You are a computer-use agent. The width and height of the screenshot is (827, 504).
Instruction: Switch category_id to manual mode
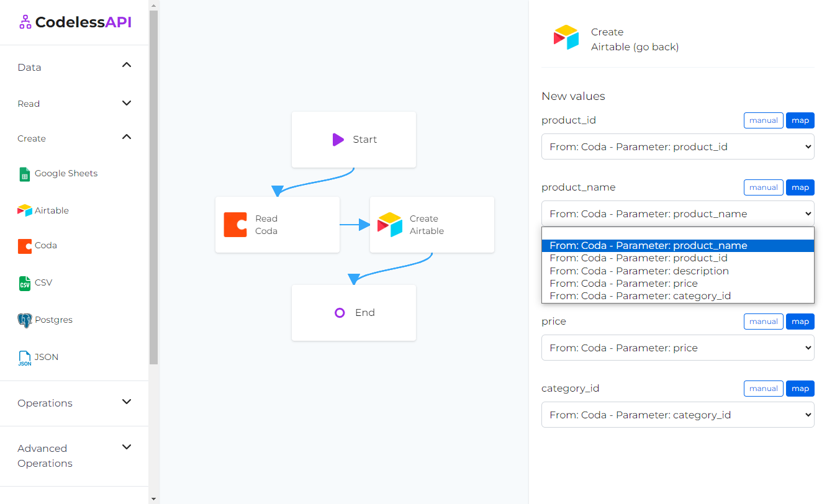(x=764, y=389)
